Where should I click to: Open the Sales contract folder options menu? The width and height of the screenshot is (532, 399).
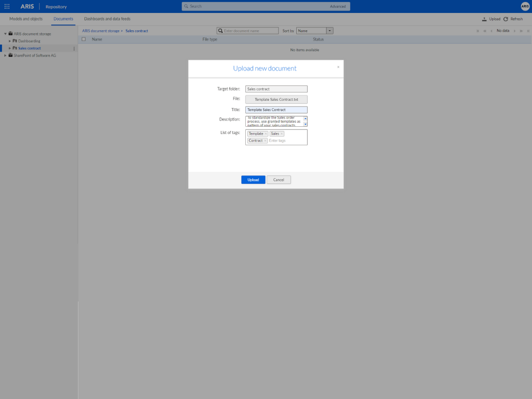click(x=74, y=48)
